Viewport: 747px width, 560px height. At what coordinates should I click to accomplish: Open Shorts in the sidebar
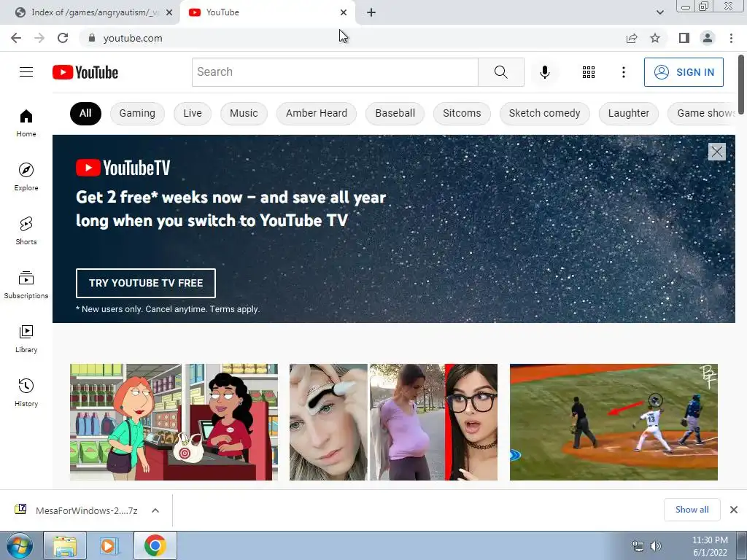(26, 231)
